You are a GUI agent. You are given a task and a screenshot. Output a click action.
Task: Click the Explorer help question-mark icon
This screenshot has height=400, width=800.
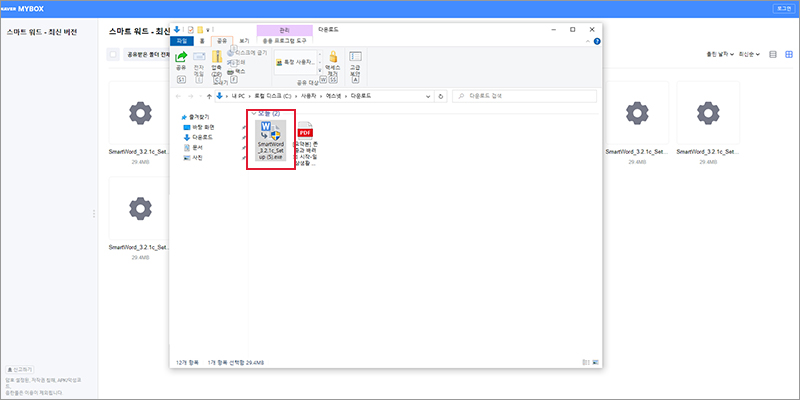click(597, 41)
